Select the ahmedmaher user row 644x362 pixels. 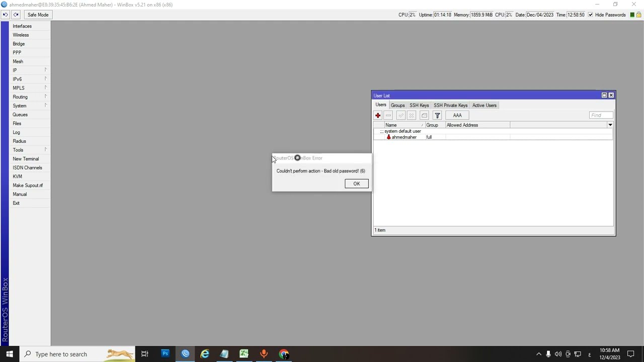pos(493,137)
